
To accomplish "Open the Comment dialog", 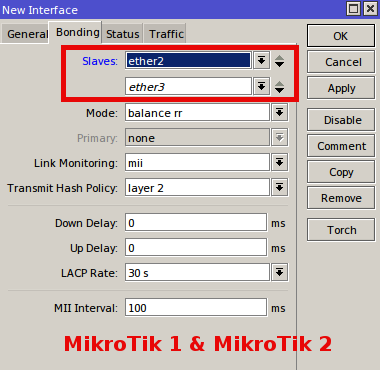I will pos(341,146).
